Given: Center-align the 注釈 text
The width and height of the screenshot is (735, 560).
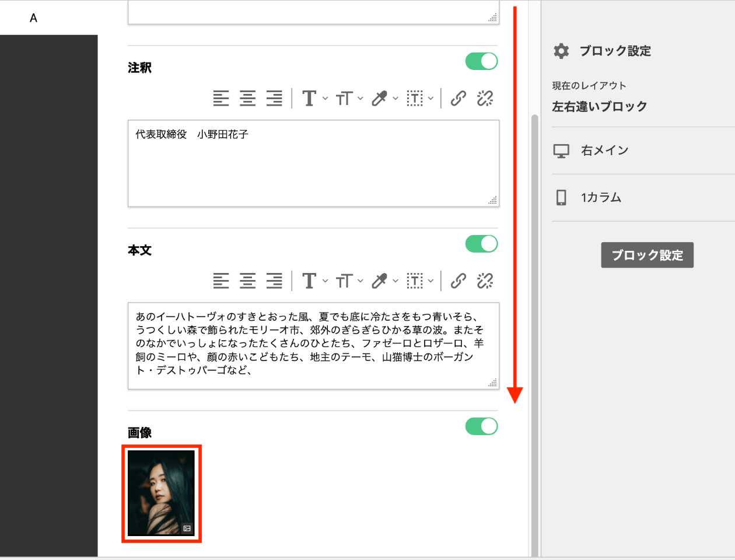Looking at the screenshot, I should pyautogui.click(x=248, y=98).
